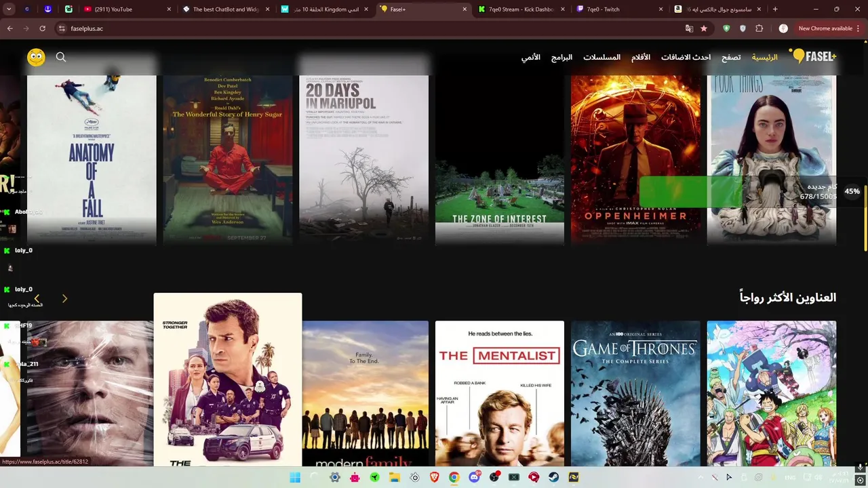This screenshot has height=488, width=868.
Task: Open a new tab with plus
Action: pyautogui.click(x=775, y=9)
